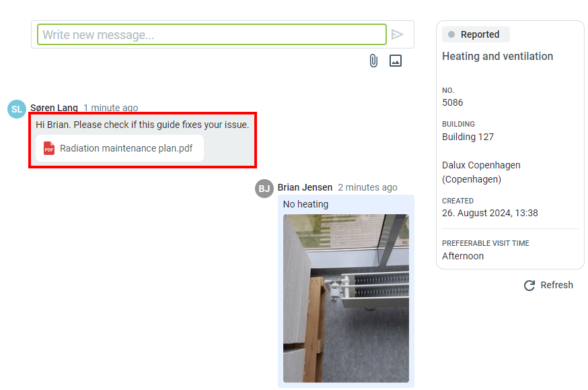Click the send message arrow icon
The image size is (588, 390).
coord(397,34)
